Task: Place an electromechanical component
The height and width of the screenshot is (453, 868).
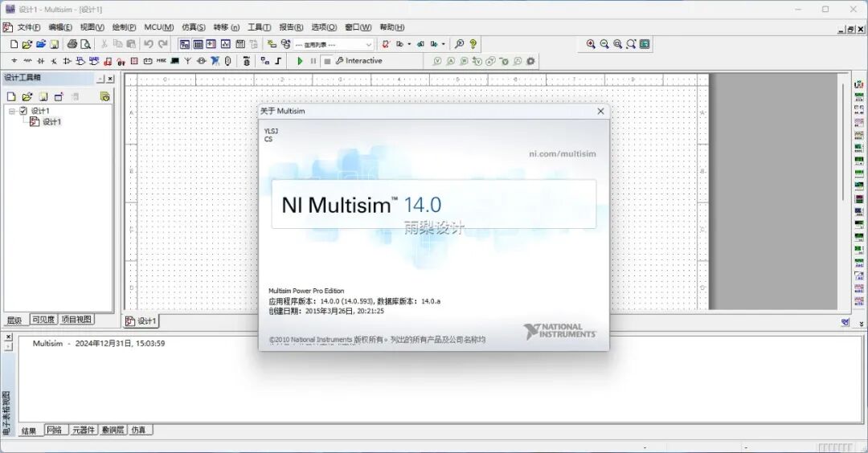Action: [x=202, y=61]
